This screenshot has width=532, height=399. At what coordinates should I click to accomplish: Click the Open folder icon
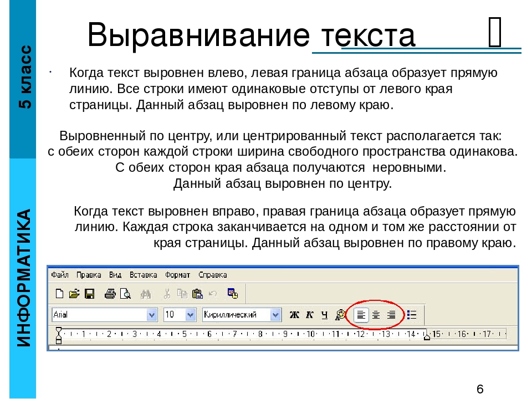(74, 294)
